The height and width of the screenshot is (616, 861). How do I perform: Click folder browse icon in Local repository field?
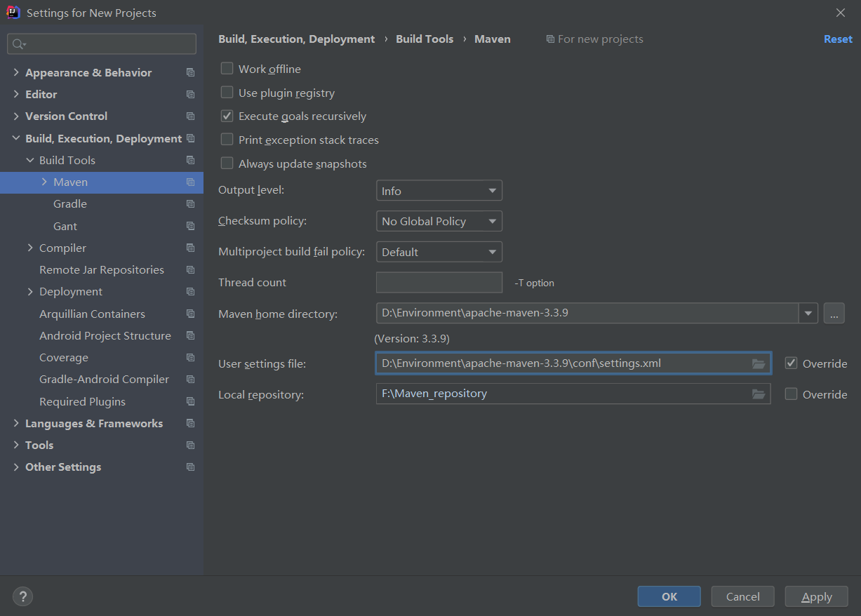(x=759, y=394)
